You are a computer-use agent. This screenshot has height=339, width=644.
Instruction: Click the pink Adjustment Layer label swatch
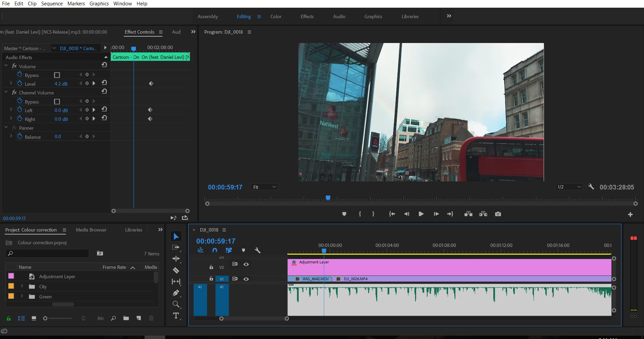point(11,276)
